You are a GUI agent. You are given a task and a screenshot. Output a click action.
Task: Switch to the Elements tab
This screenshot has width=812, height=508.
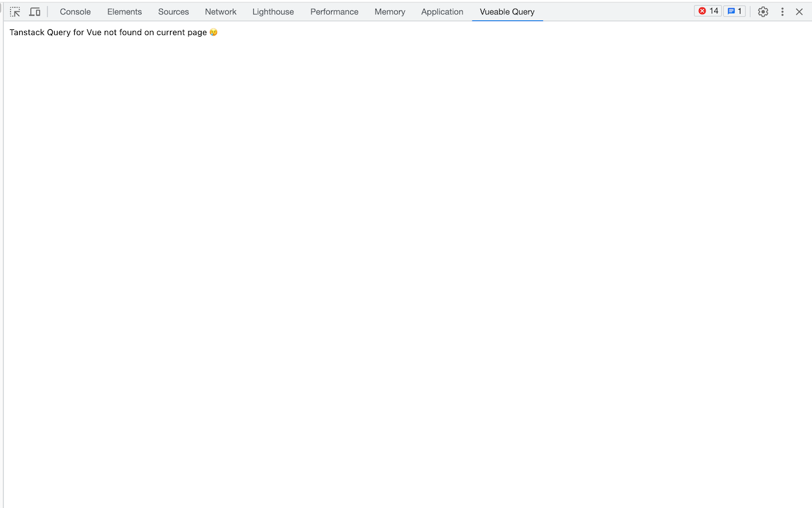(124, 11)
